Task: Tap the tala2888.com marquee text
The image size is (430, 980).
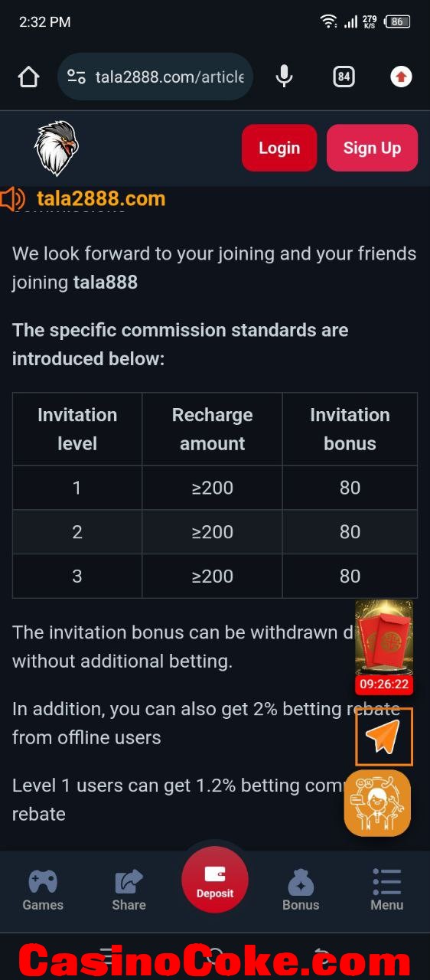Action: coord(101,199)
